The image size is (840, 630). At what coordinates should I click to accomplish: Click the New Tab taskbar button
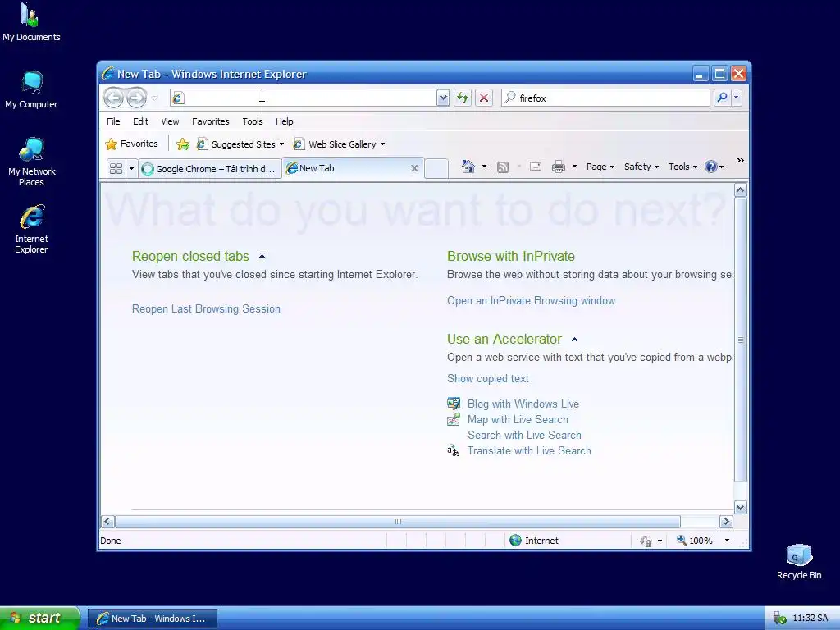click(x=153, y=619)
